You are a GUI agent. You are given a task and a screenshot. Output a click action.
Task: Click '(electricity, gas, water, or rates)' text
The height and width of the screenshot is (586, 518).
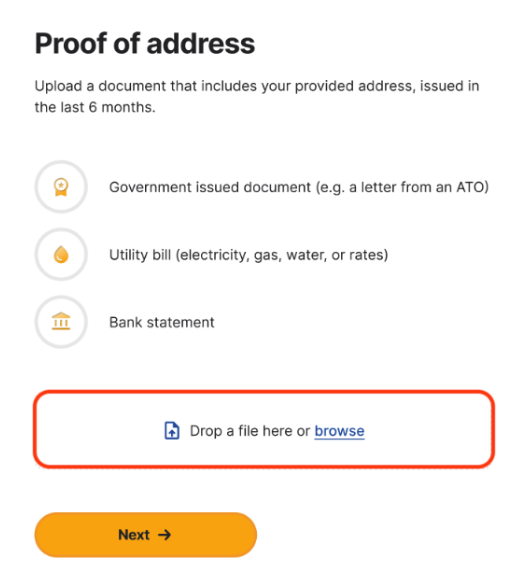[x=282, y=255]
